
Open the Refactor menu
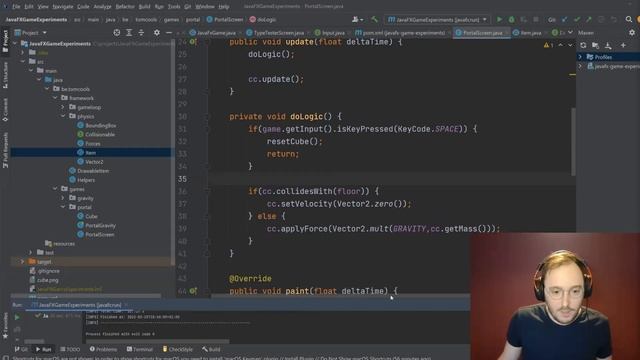pyautogui.click(x=125, y=7)
